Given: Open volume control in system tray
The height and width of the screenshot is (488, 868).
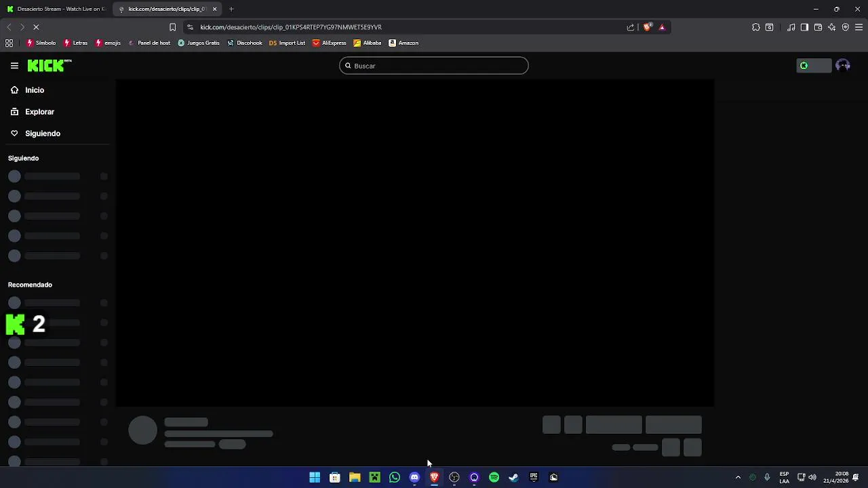Looking at the screenshot, I should pyautogui.click(x=812, y=477).
